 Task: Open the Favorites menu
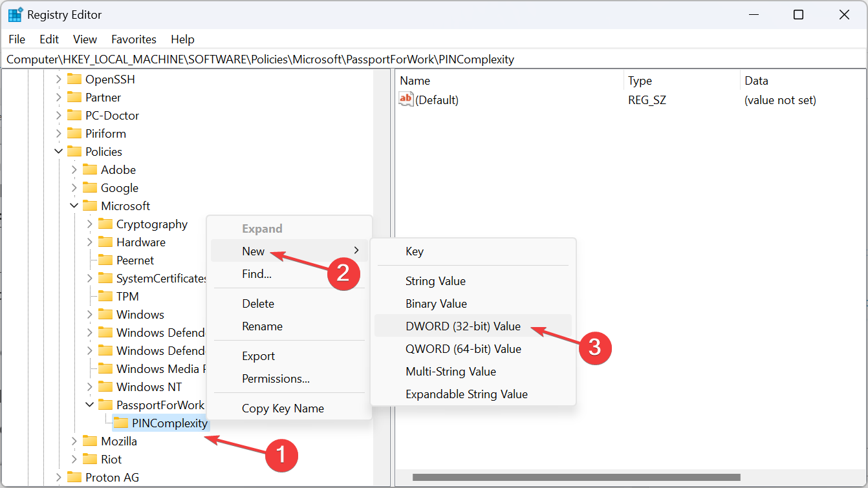pyautogui.click(x=134, y=39)
